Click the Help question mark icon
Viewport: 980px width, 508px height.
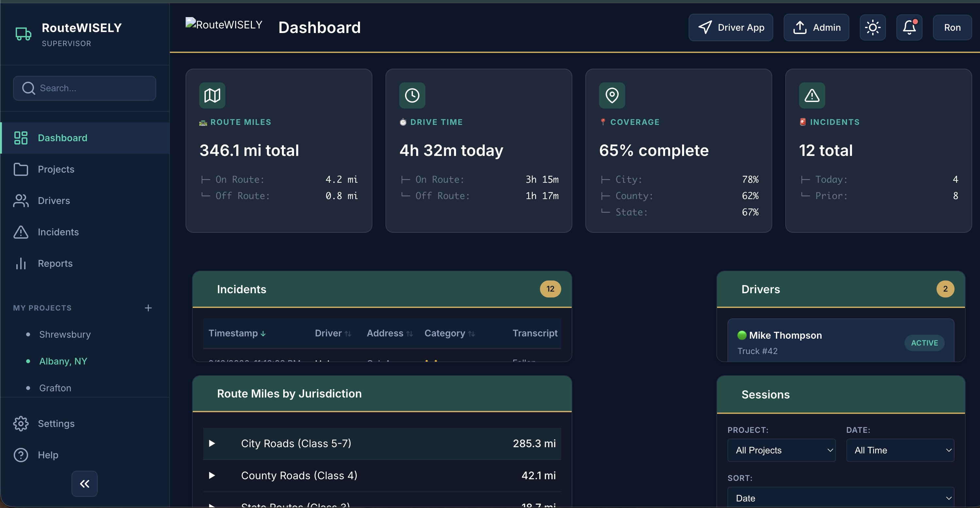point(21,455)
